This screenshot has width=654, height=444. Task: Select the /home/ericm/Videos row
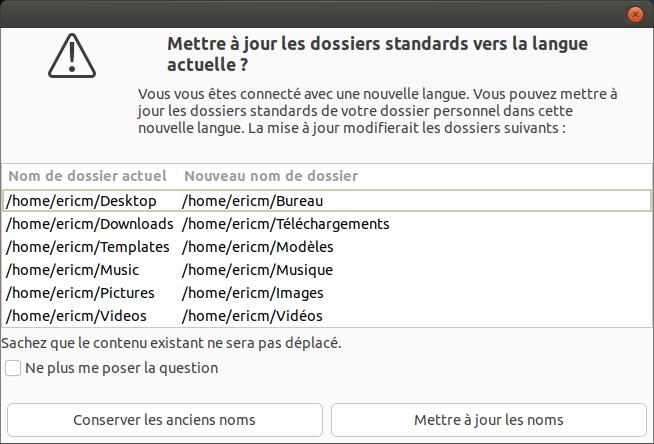coord(77,316)
